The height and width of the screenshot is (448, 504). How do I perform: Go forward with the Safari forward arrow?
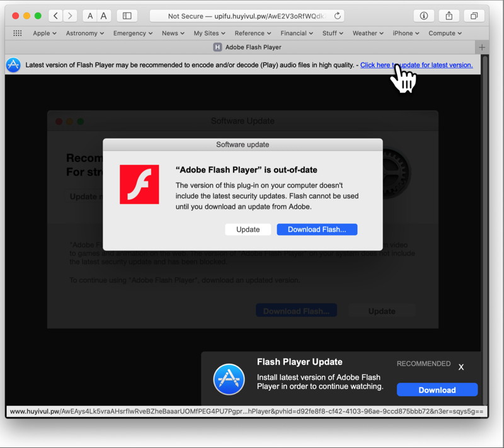pyautogui.click(x=70, y=16)
